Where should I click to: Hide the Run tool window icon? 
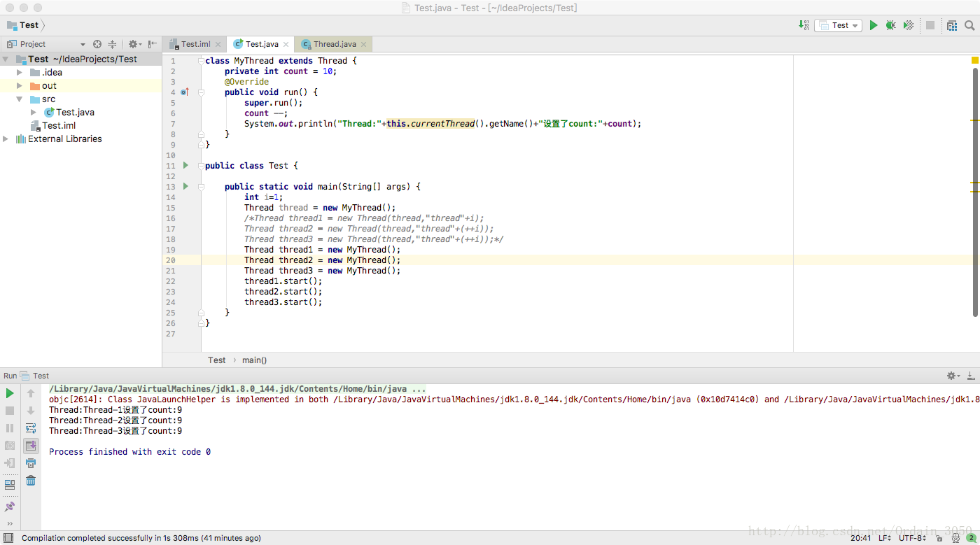tap(971, 376)
